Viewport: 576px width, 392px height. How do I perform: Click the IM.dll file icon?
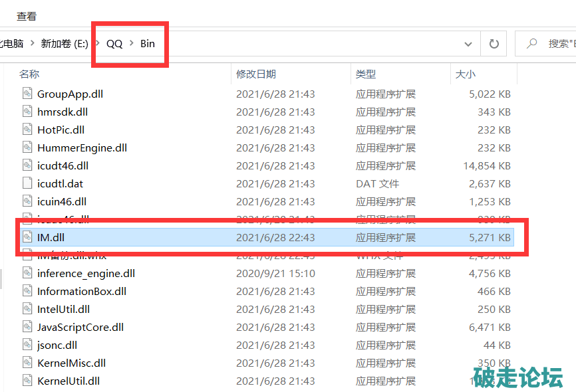point(27,237)
